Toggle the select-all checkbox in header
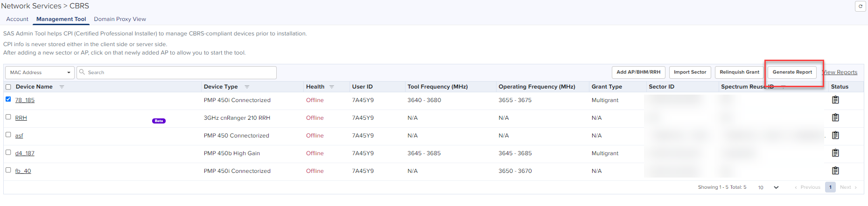Screen dimensions: 868x206 click(8, 87)
